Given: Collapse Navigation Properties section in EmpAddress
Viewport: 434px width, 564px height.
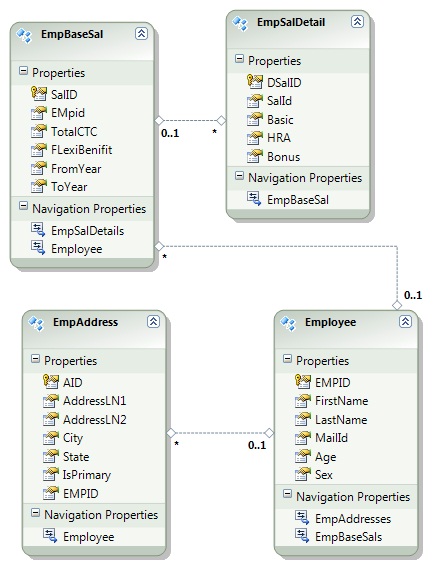Looking at the screenshot, I should point(35,513).
